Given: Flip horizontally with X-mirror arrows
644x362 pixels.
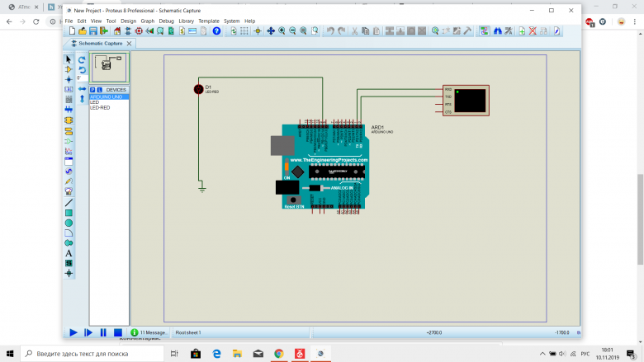Looking at the screenshot, I should (82, 89).
